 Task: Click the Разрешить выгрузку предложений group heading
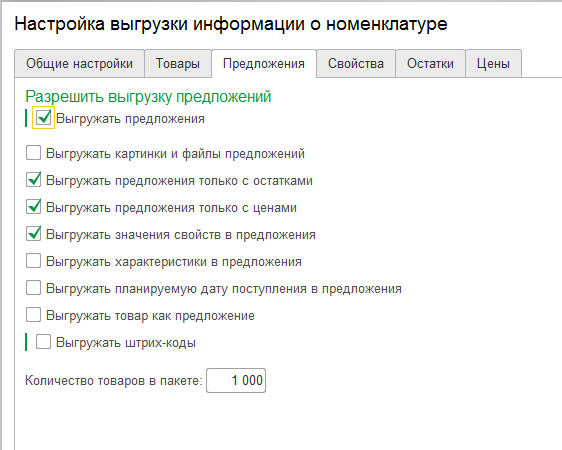(x=148, y=97)
